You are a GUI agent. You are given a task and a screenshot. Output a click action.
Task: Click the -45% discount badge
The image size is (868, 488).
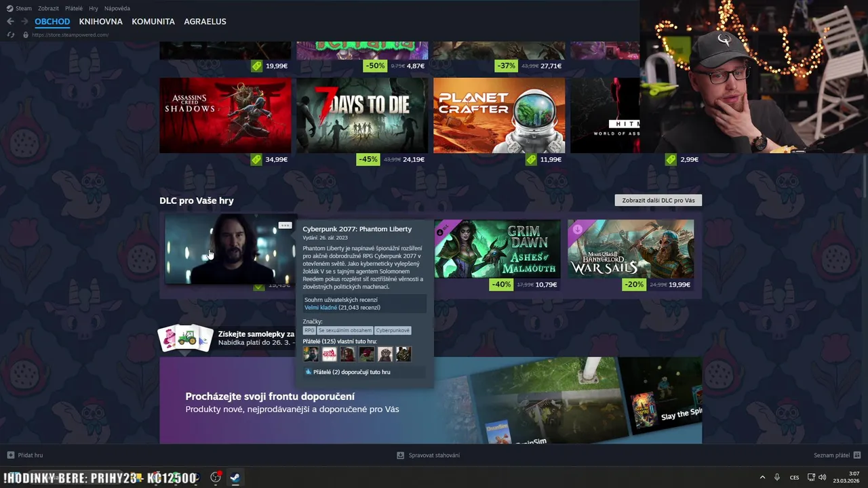[x=368, y=159]
